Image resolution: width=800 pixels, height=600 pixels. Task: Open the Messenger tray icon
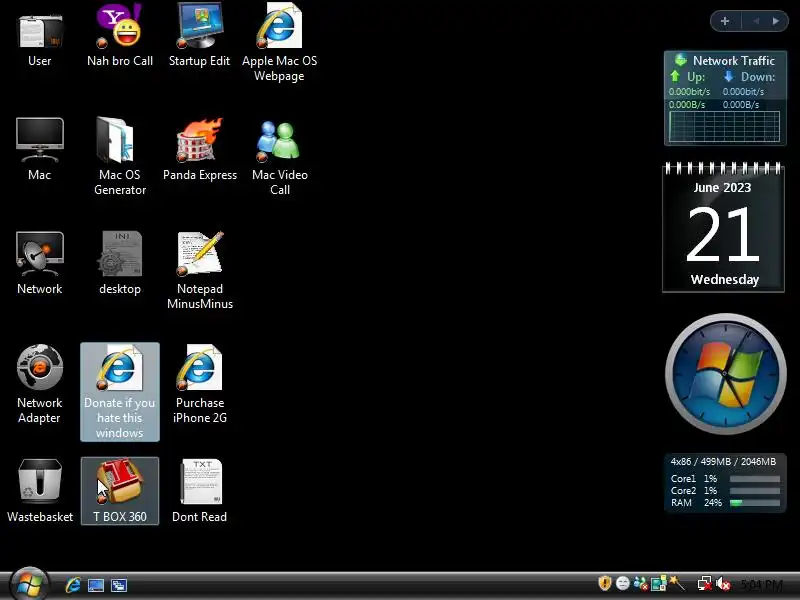click(640, 583)
